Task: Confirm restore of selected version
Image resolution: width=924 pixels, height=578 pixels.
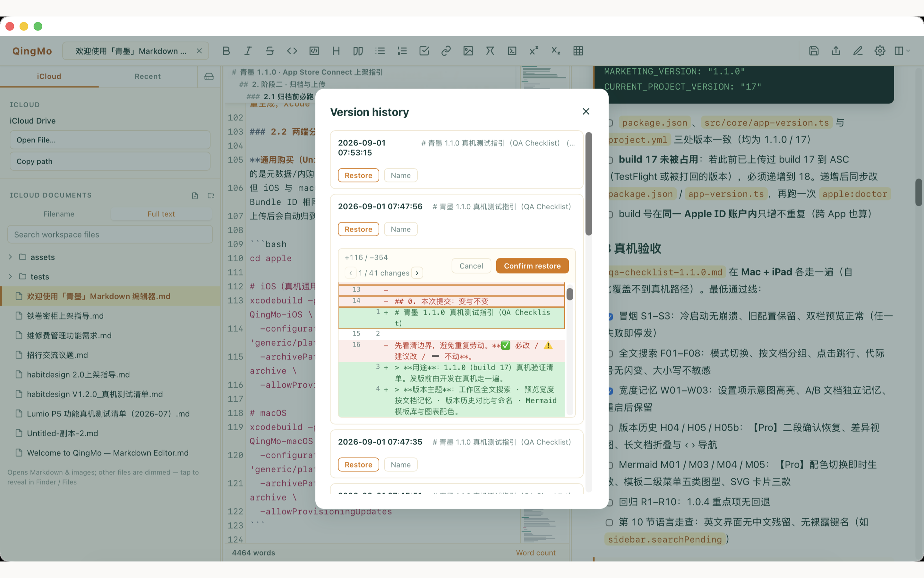Action: coord(532,266)
